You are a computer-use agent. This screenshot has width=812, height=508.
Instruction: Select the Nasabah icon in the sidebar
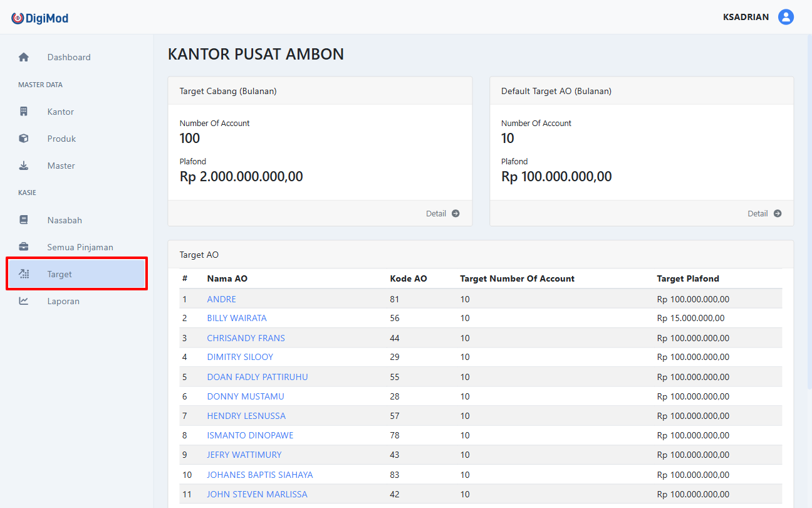click(23, 220)
